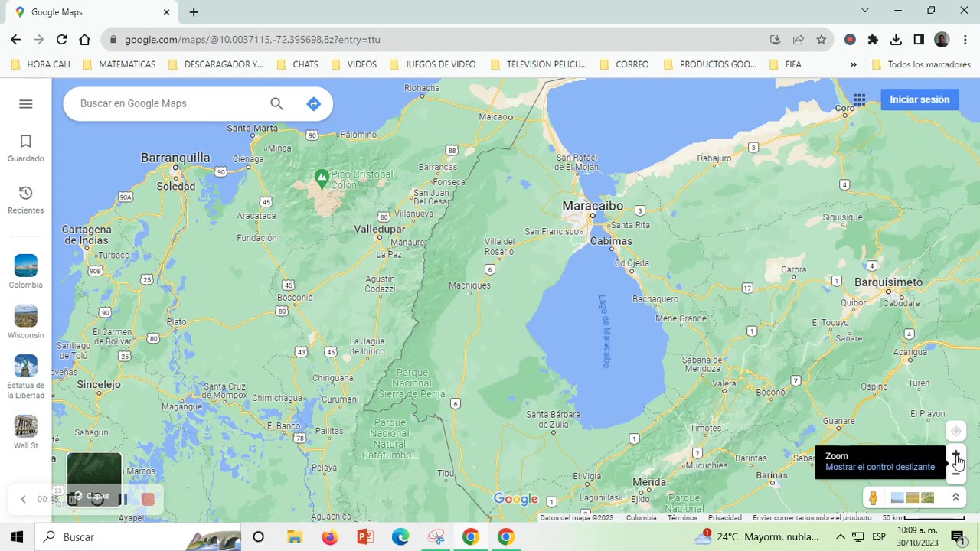980x551 pixels.
Task: Zoom out the map with minus
Action: point(955,473)
